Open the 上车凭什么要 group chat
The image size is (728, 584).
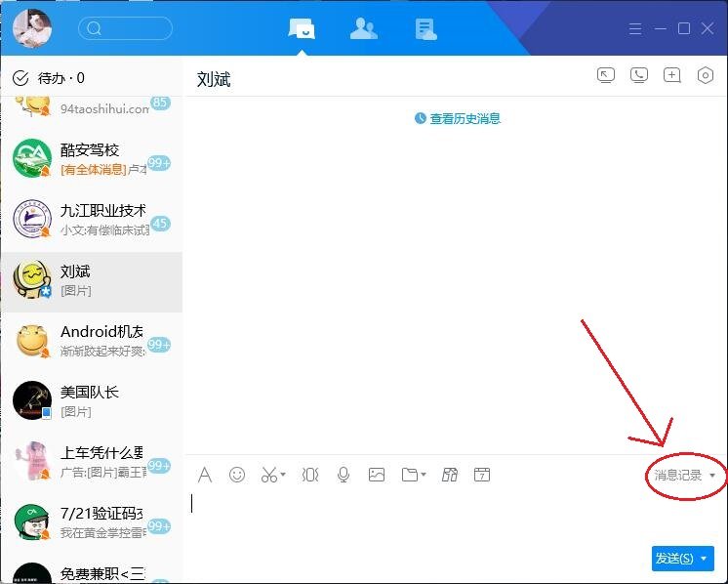point(92,461)
